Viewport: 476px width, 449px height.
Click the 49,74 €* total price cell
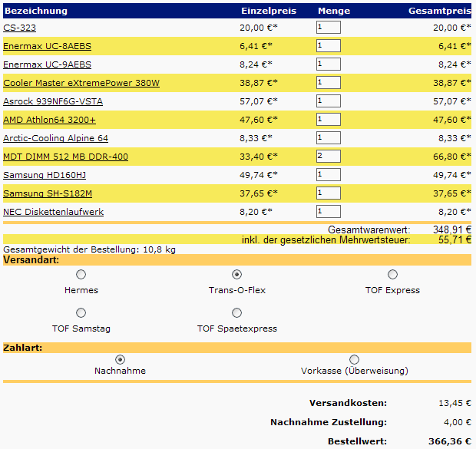(452, 175)
